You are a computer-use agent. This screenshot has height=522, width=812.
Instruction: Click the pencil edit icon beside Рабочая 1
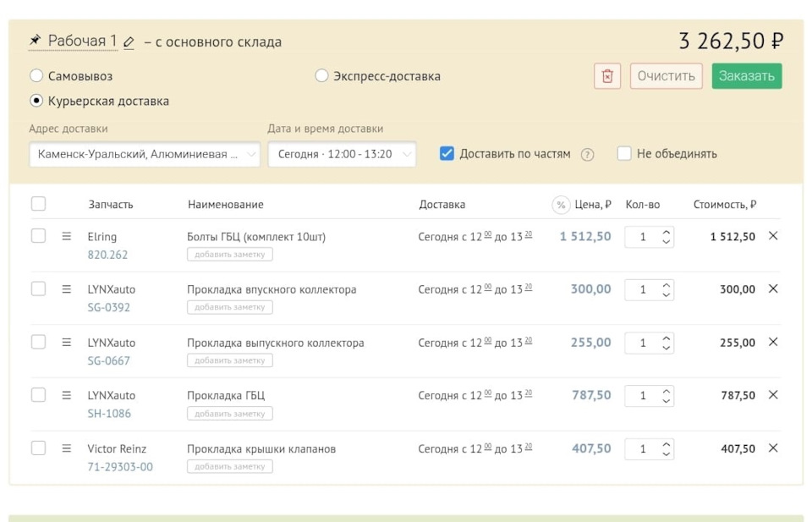coord(129,41)
